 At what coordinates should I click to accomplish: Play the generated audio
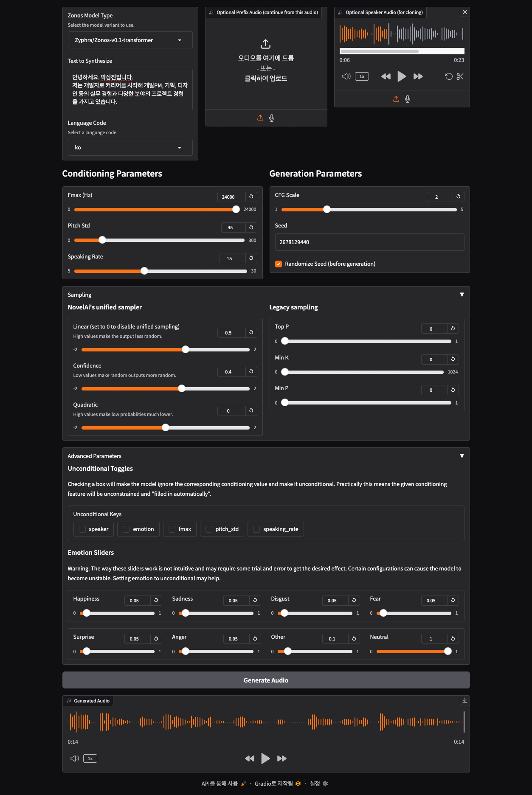click(265, 758)
